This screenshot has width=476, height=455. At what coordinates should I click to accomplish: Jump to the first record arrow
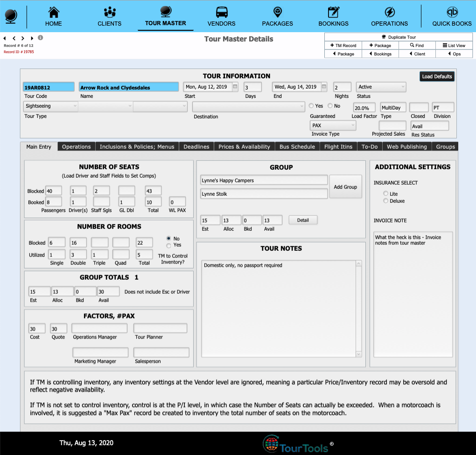[x=5, y=38]
